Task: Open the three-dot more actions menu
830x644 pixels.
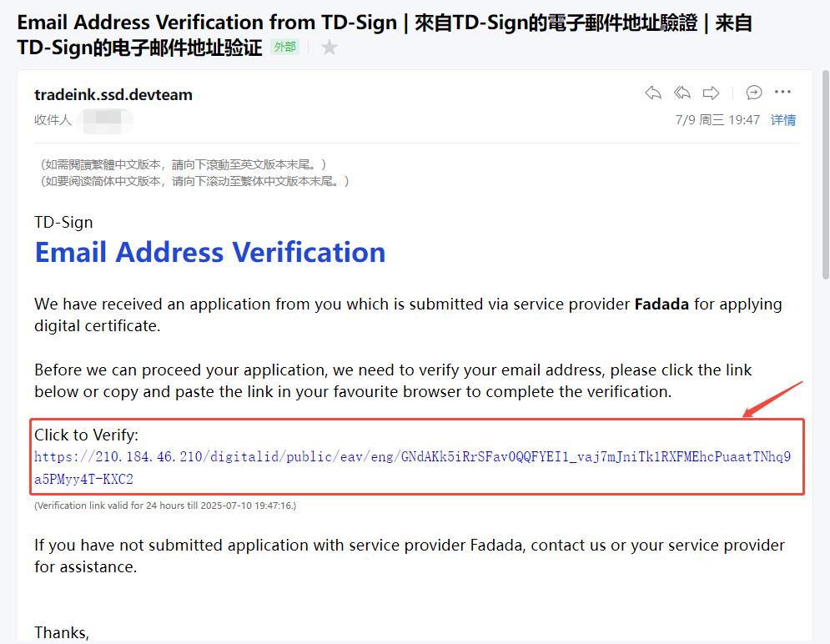Action: pos(782,93)
